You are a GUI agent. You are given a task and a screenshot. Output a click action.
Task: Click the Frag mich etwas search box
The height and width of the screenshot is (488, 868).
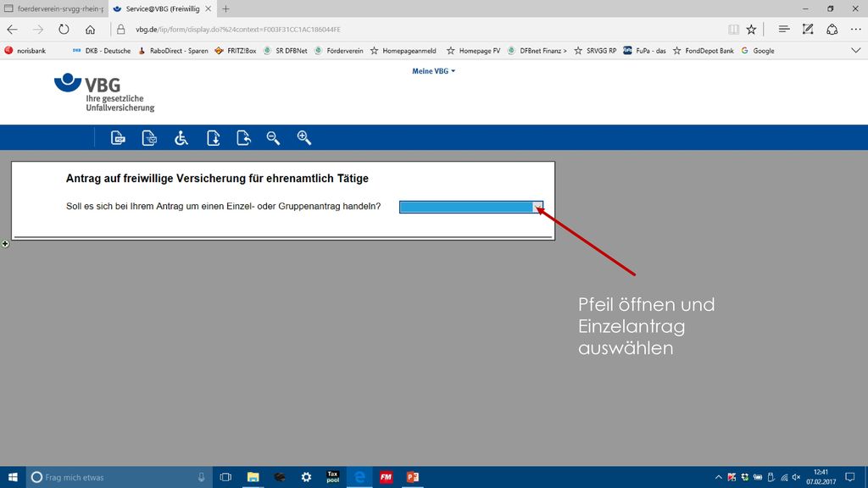119,477
